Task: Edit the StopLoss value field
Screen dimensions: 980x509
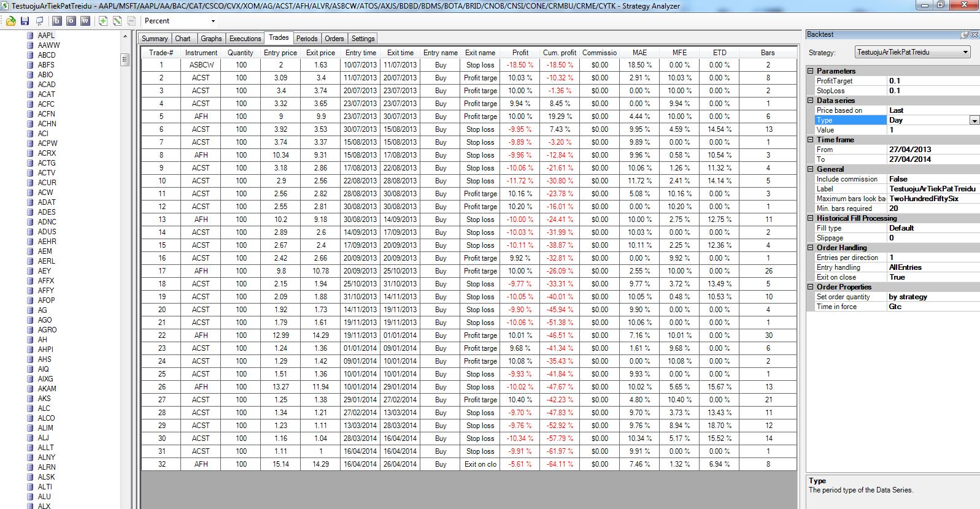Action: click(x=933, y=91)
